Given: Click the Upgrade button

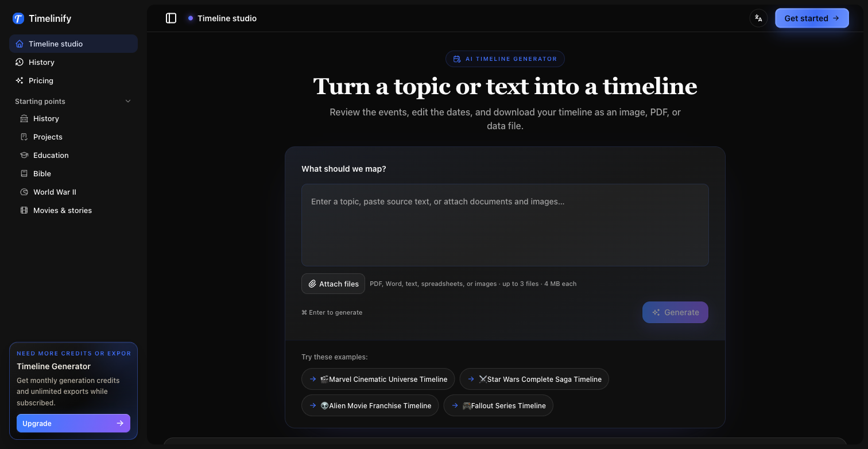Looking at the screenshot, I should [73, 423].
